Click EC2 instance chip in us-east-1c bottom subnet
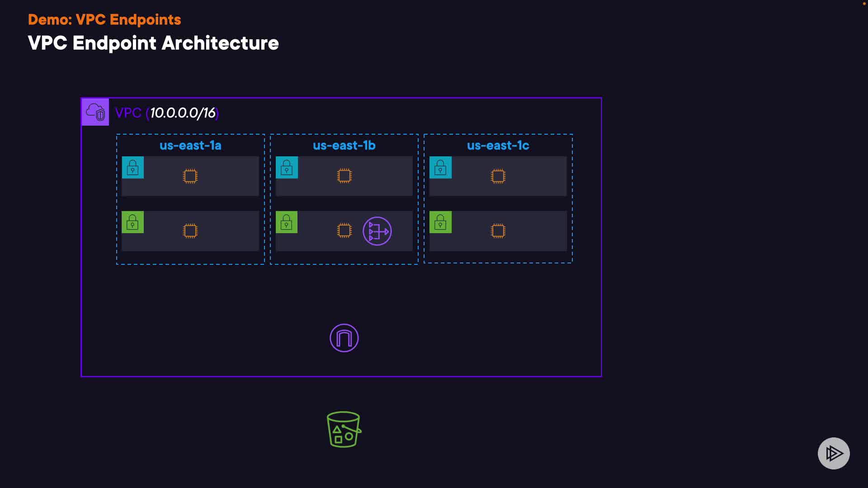 (498, 231)
